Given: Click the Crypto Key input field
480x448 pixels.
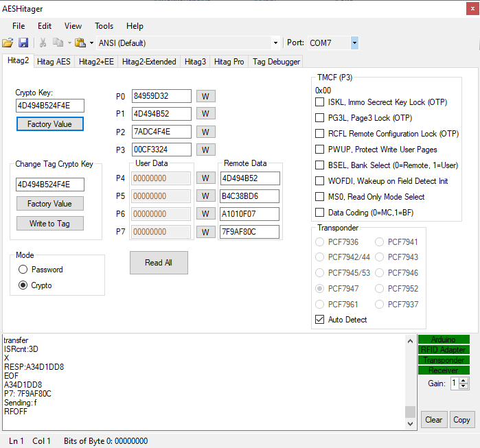Looking at the screenshot, I should click(x=50, y=106).
